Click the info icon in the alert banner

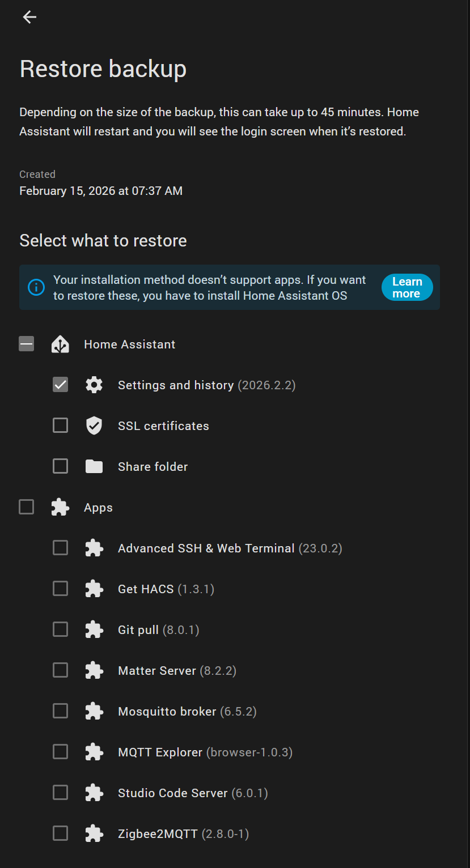tap(36, 287)
